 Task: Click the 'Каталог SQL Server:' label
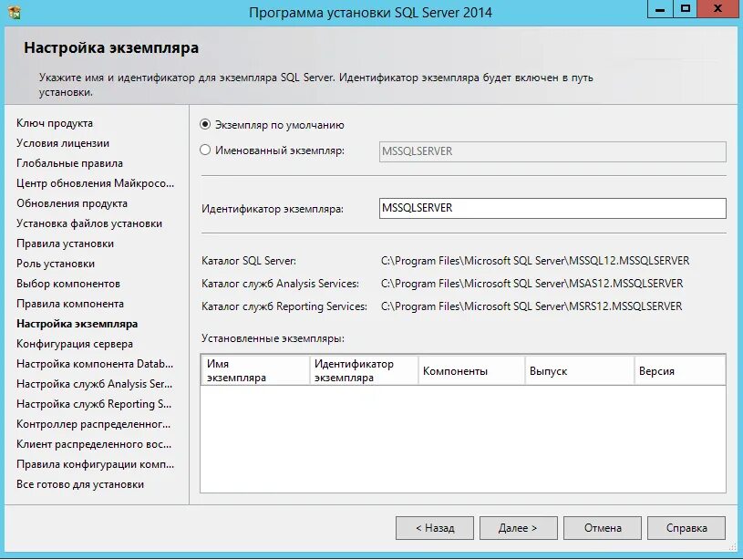249,261
